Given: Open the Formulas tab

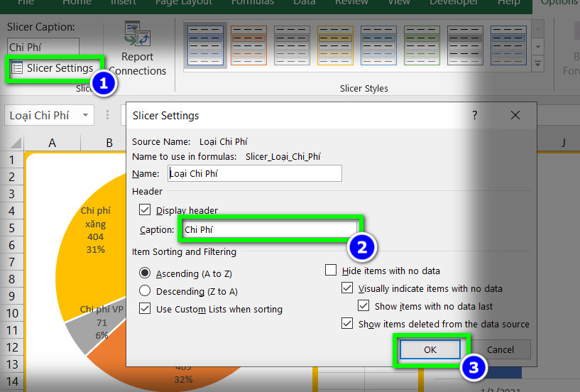Looking at the screenshot, I should (253, 3).
